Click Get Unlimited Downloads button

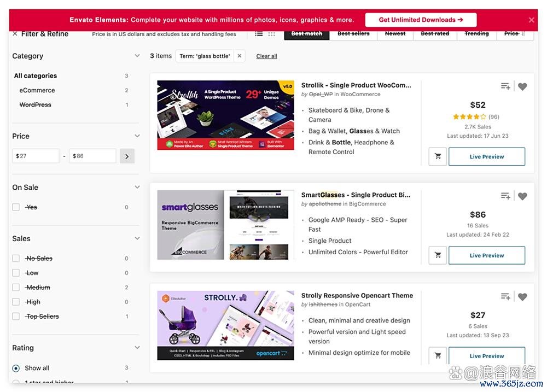click(x=421, y=20)
